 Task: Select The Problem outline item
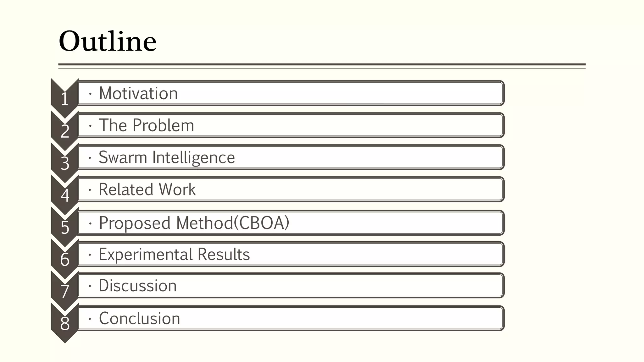pyautogui.click(x=291, y=125)
